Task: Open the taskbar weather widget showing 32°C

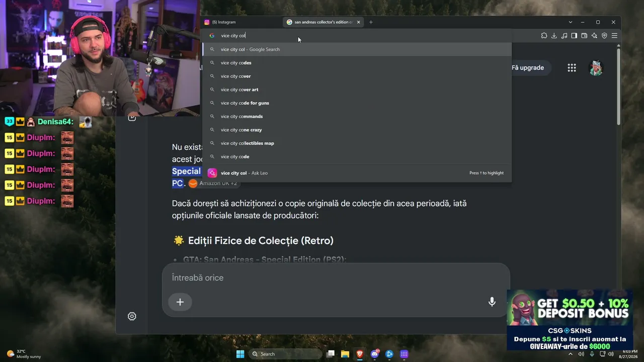Action: (24, 354)
